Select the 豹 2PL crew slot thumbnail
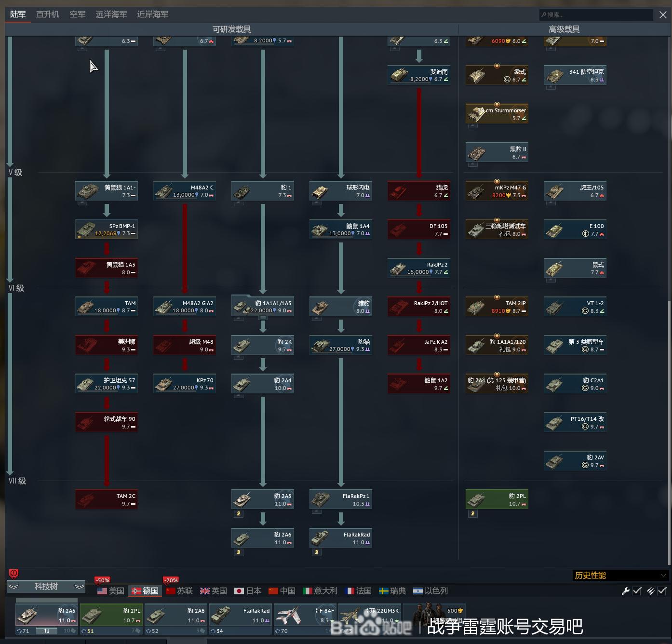The height and width of the screenshot is (644, 672). click(x=111, y=615)
